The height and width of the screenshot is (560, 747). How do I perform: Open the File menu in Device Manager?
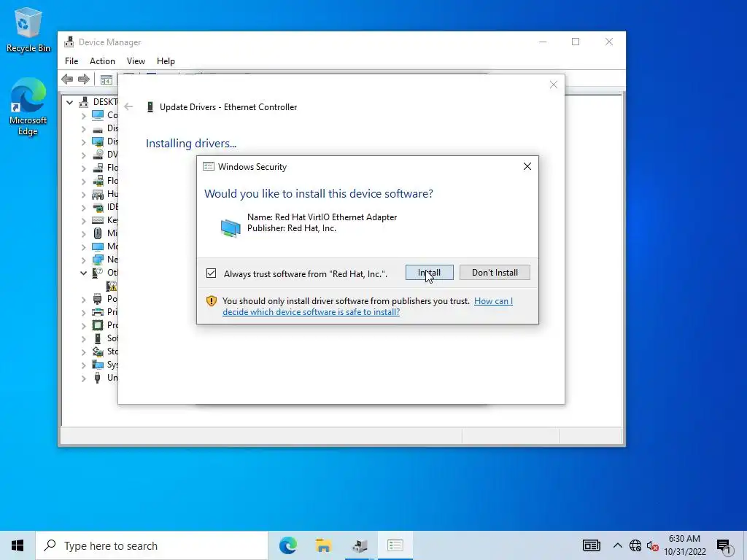(71, 61)
